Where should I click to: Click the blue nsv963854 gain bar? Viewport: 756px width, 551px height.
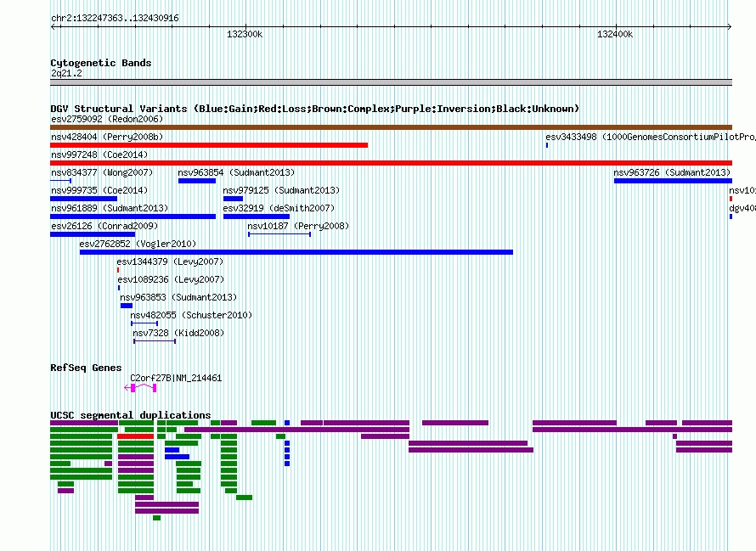197,181
